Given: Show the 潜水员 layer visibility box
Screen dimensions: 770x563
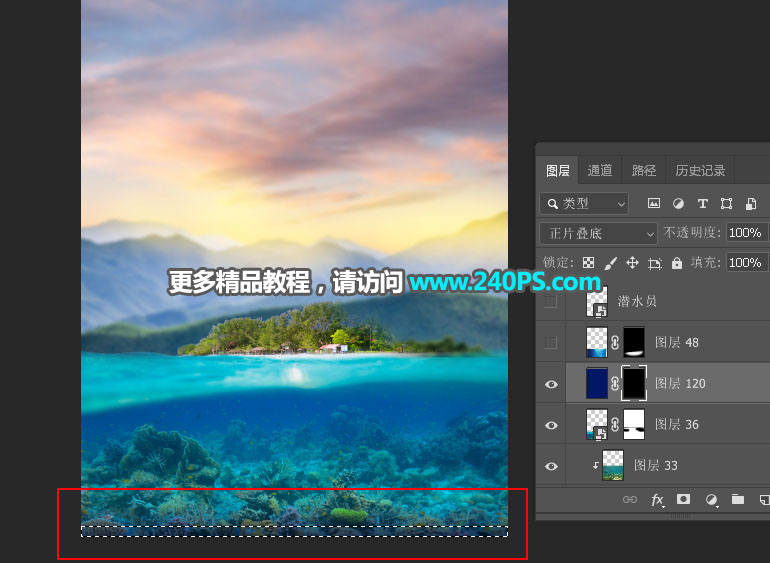Looking at the screenshot, I should point(551,301).
